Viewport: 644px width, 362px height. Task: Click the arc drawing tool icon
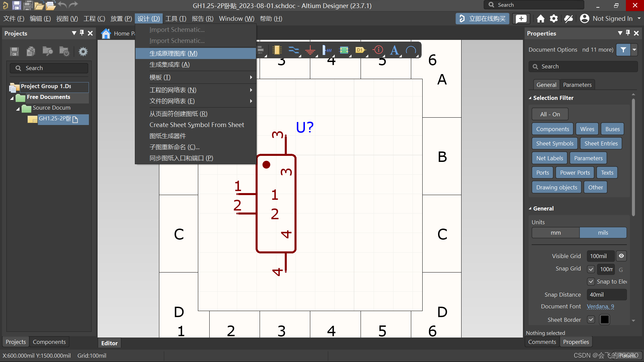pos(411,50)
